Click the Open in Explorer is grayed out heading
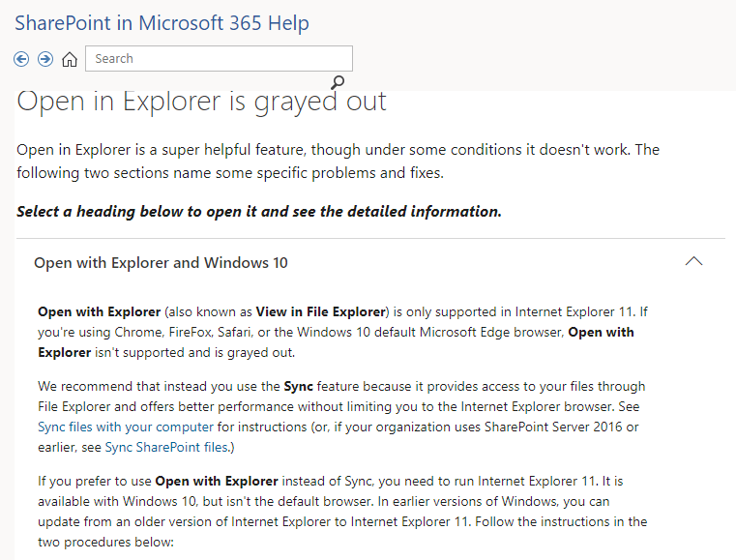Viewport: 736px width, 560px height. coord(201,101)
